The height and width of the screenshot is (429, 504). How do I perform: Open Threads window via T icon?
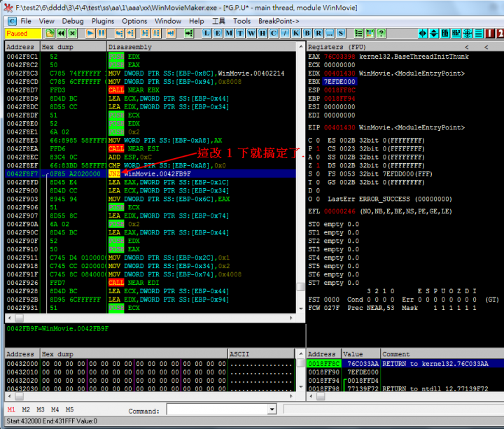(240, 33)
